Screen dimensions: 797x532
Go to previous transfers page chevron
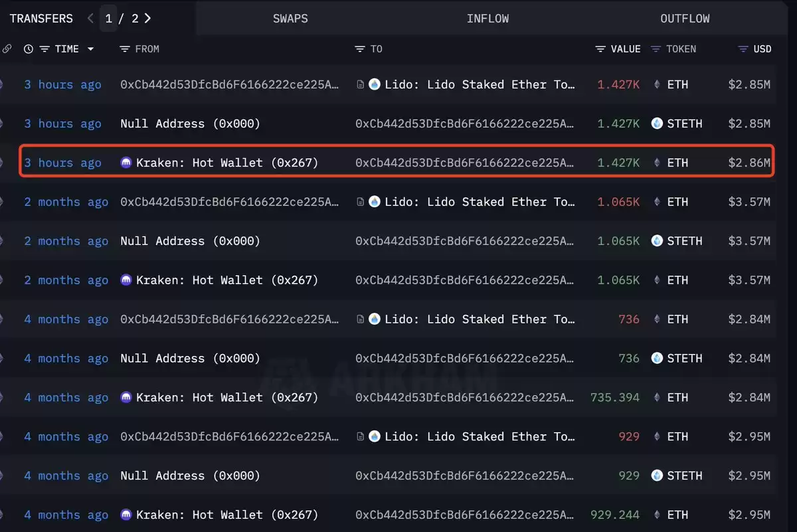[x=90, y=18]
